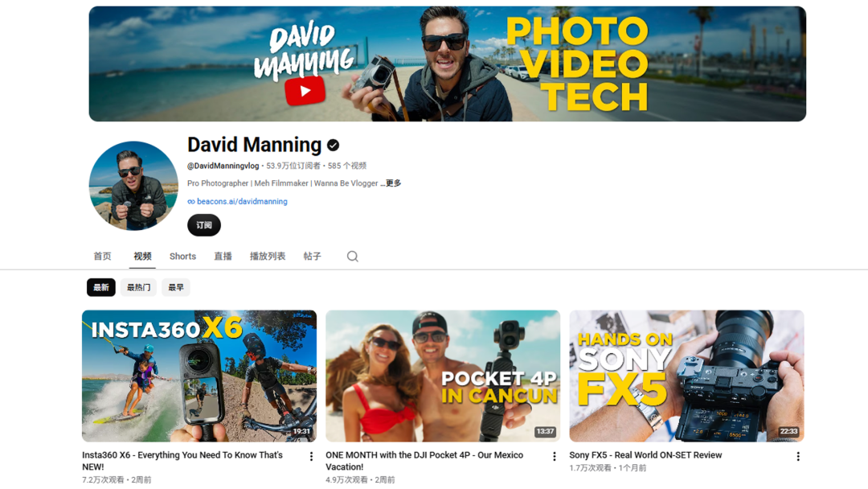
Task: Click the 22:33 duration badge
Action: (789, 431)
